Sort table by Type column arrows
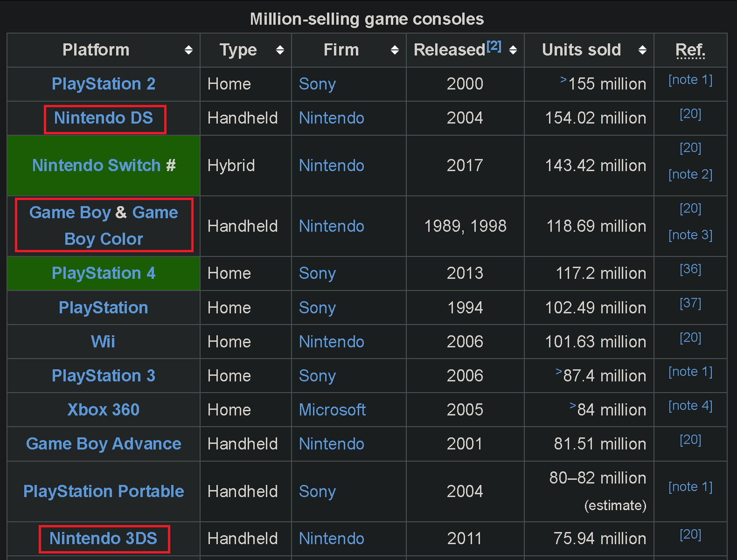 click(x=280, y=50)
